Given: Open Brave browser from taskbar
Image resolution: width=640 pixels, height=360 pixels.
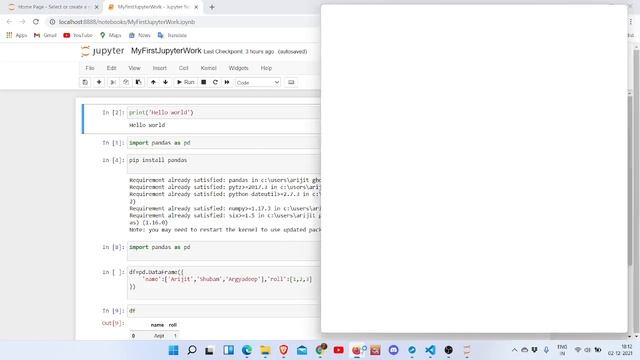Looking at the screenshot, I should tap(284, 350).
